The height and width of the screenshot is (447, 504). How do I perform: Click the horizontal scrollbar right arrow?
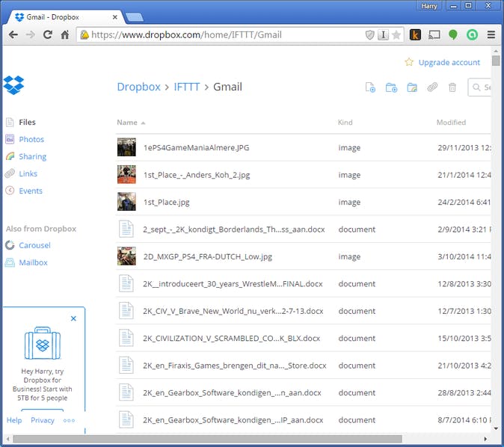pyautogui.click(x=485, y=439)
